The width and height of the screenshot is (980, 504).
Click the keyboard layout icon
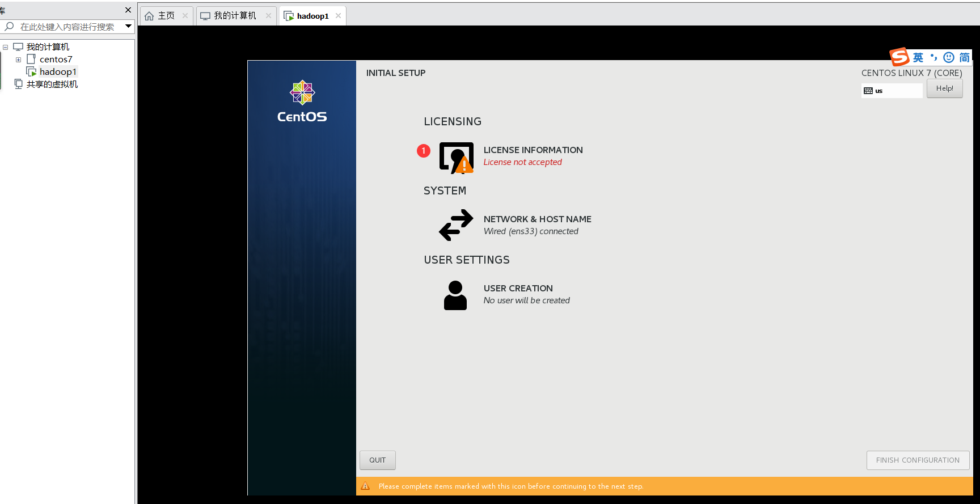point(868,91)
